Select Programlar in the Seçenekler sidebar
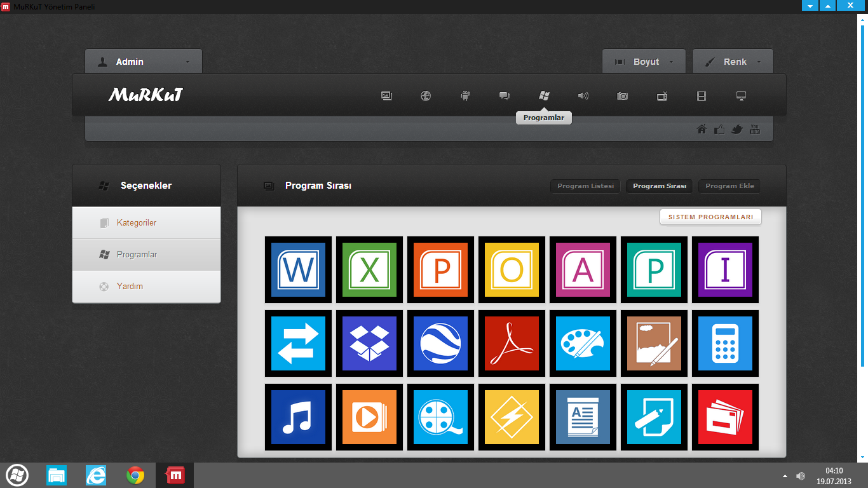 pyautogui.click(x=147, y=255)
